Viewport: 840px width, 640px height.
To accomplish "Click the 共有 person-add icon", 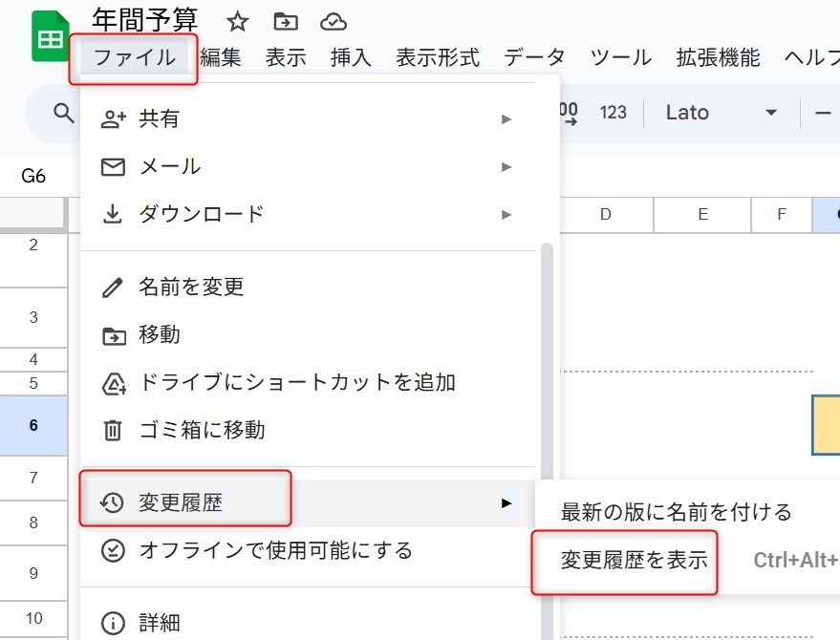I will (x=114, y=118).
